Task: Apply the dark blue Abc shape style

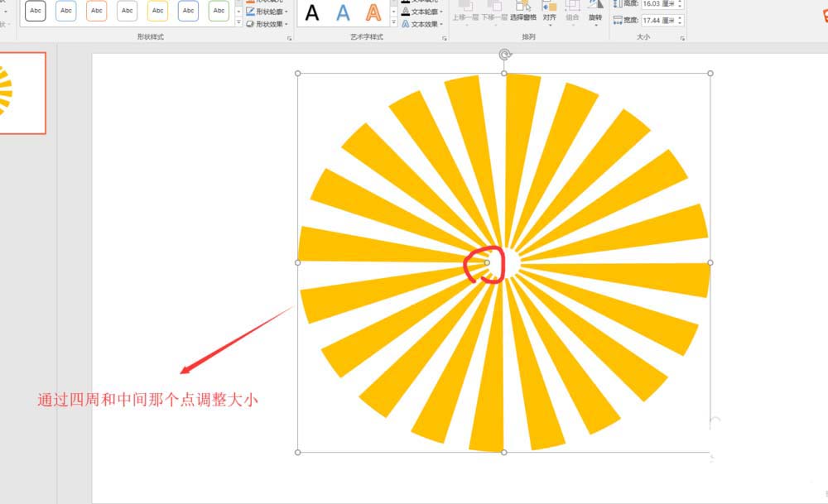Action: tap(189, 11)
